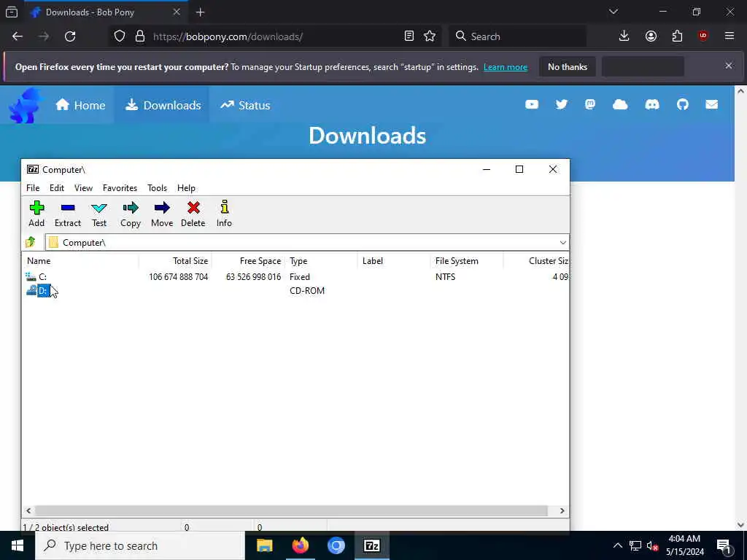Viewport: 747px width, 560px height.
Task: Dismiss the Firefox startup notification bar
Action: click(x=729, y=66)
